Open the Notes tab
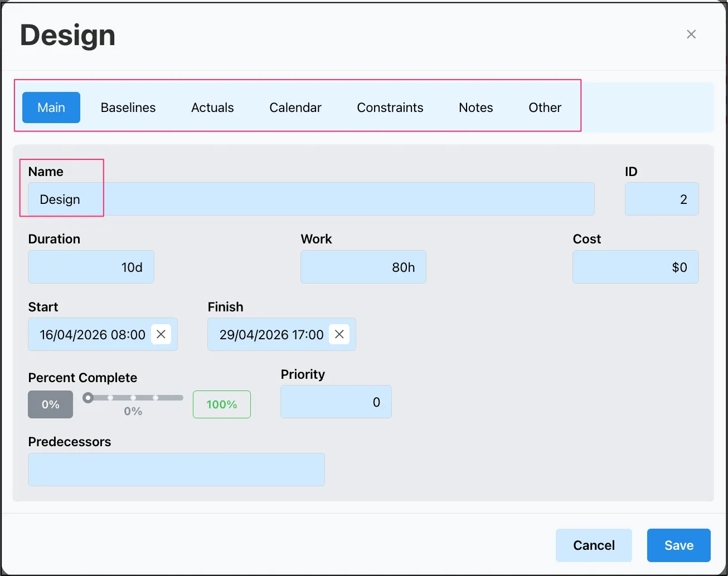728x576 pixels. [x=476, y=108]
